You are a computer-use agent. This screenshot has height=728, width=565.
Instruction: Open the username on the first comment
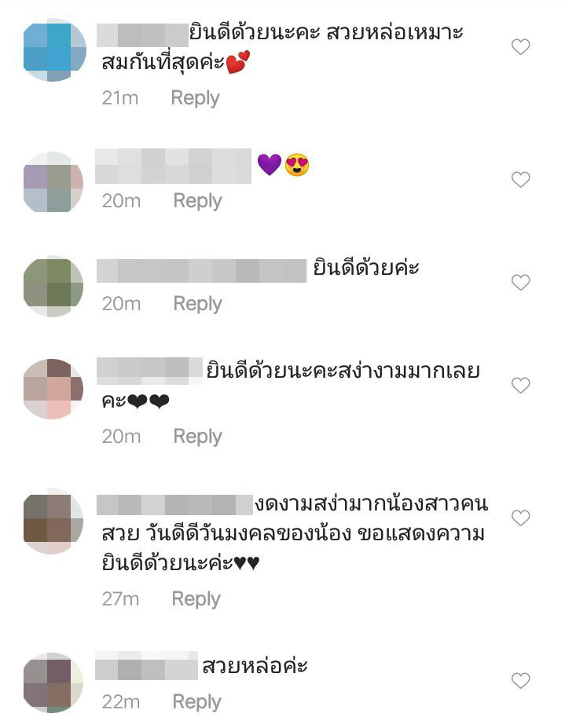[142, 35]
